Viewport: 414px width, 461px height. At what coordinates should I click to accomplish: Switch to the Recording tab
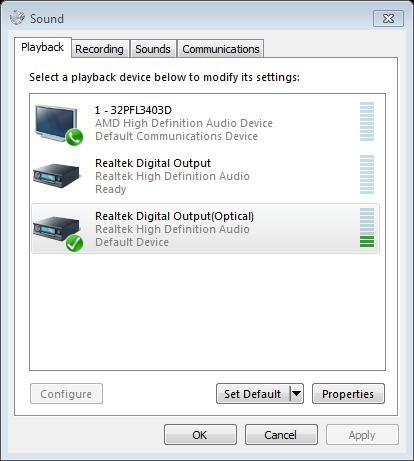(x=99, y=49)
